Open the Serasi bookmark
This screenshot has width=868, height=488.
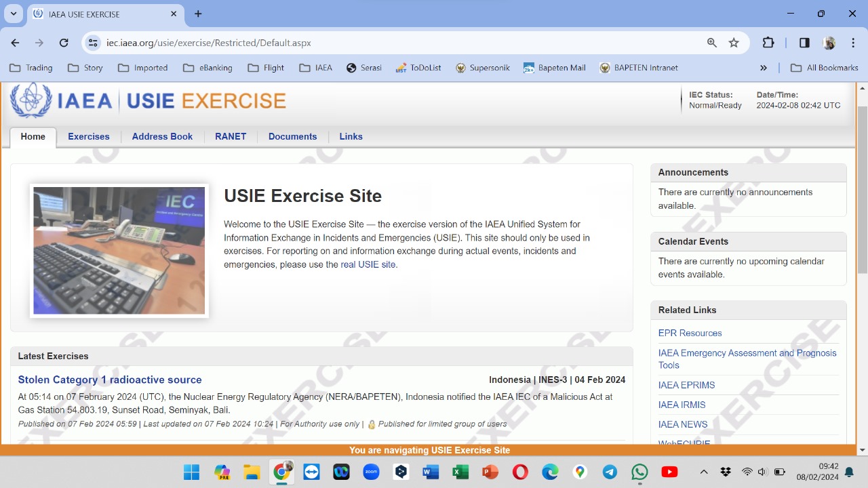tap(364, 68)
